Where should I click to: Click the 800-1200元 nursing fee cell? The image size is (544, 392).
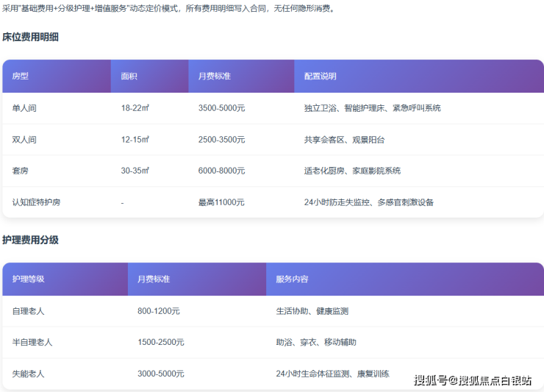click(x=158, y=311)
